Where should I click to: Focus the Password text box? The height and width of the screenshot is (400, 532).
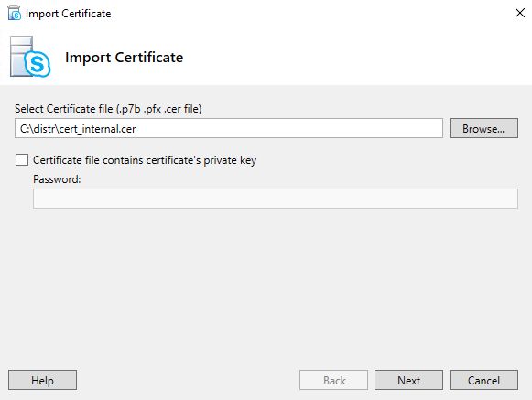coord(276,199)
